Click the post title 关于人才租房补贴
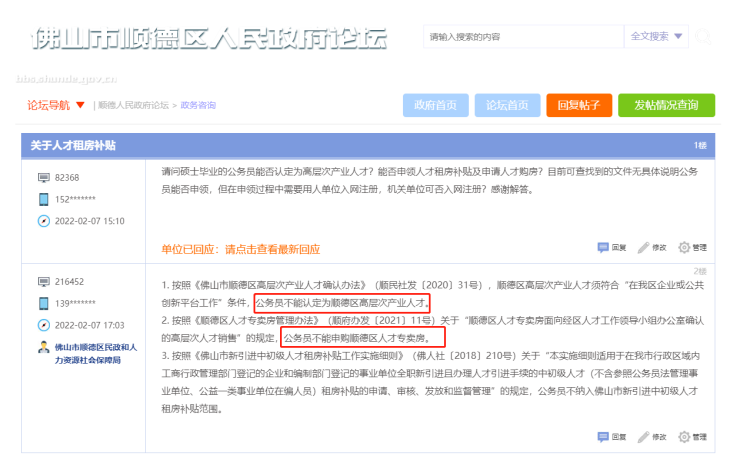This screenshot has height=459, width=740. pyautogui.click(x=73, y=145)
